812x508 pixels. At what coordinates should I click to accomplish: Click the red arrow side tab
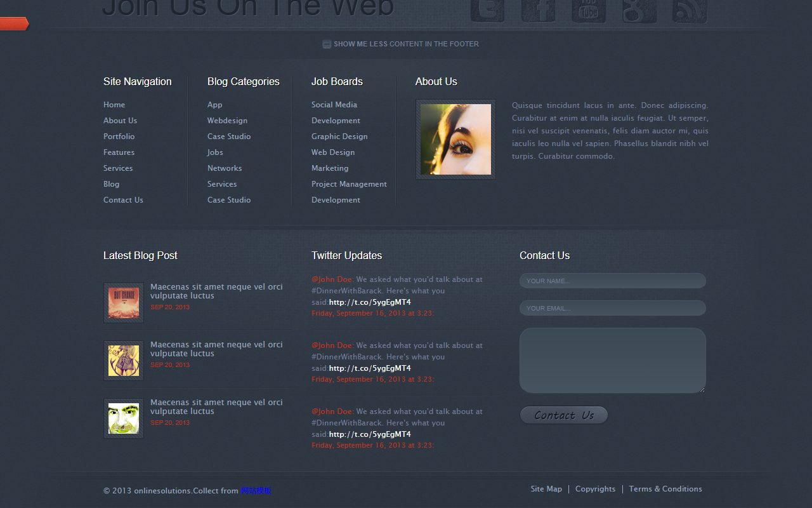click(14, 24)
